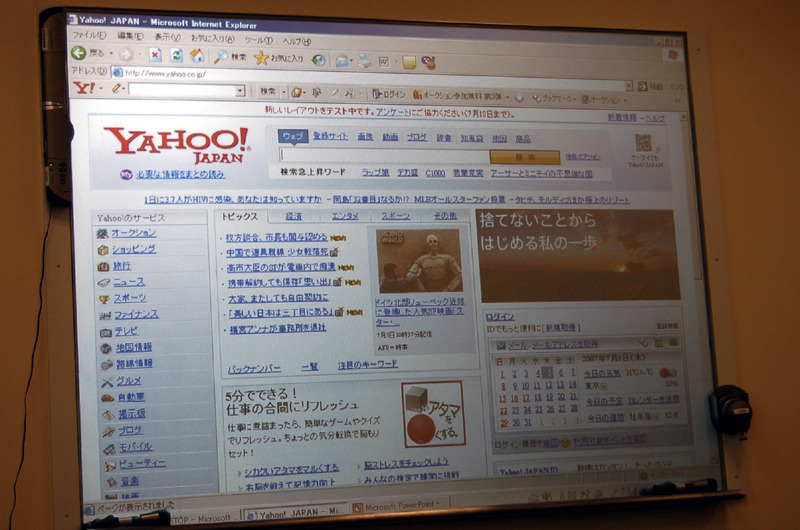Click the YAHOO! JAPAN logo
Viewport: 800px width, 530px height.
click(x=178, y=145)
